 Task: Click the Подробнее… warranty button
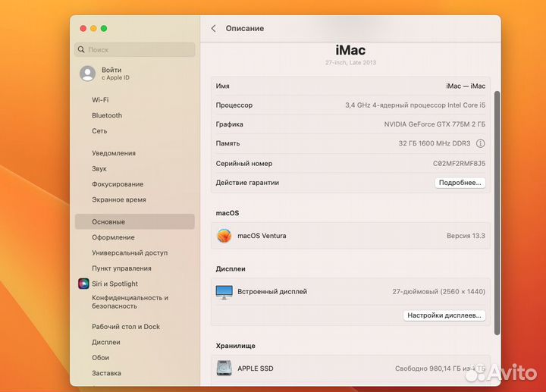tap(460, 183)
